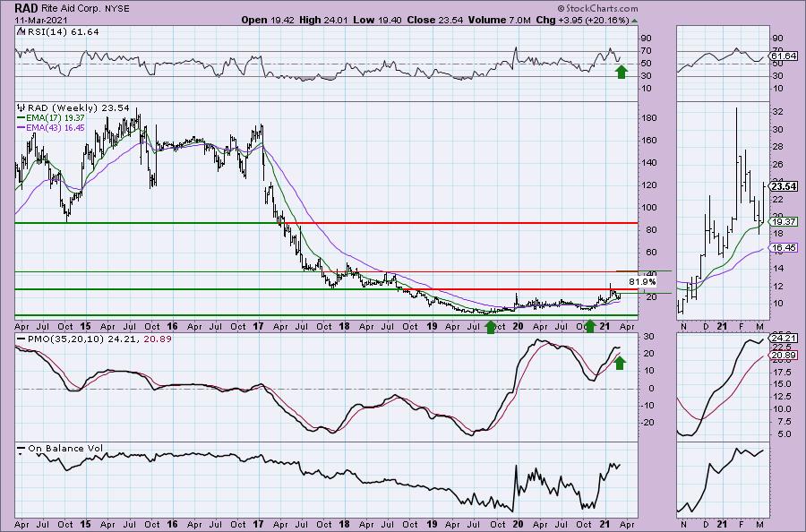Click the boxed 16.45 EMA marker at right
806x532 pixels.
click(x=785, y=248)
